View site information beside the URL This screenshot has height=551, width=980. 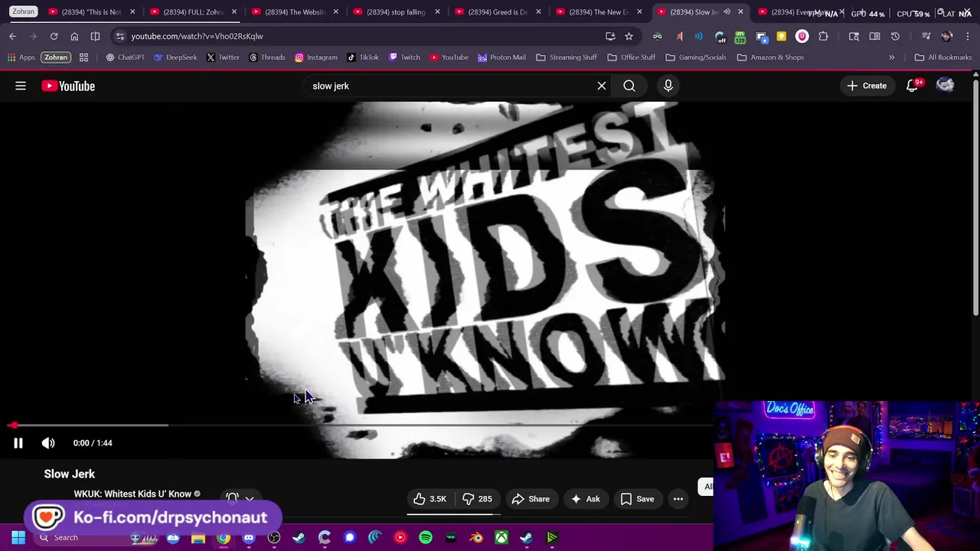point(120,36)
